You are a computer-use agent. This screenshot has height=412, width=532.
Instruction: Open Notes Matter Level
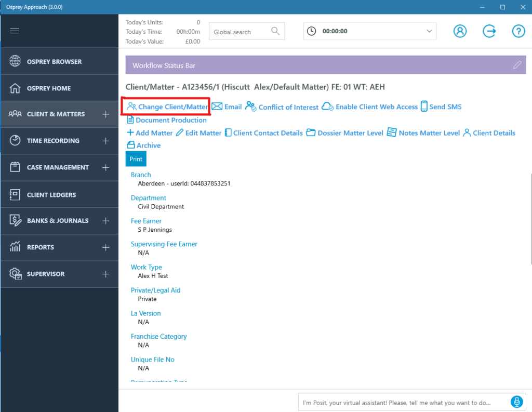(423, 132)
